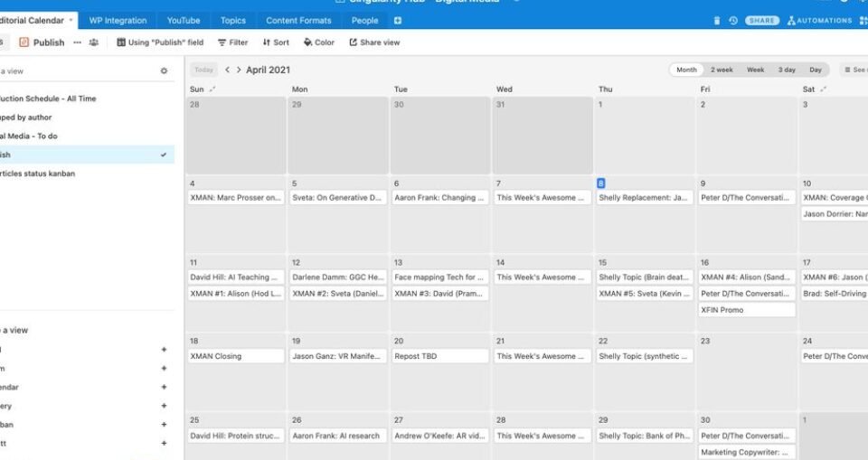868x460 pixels.
Task: Add a new table with the plus icon
Action: click(398, 21)
